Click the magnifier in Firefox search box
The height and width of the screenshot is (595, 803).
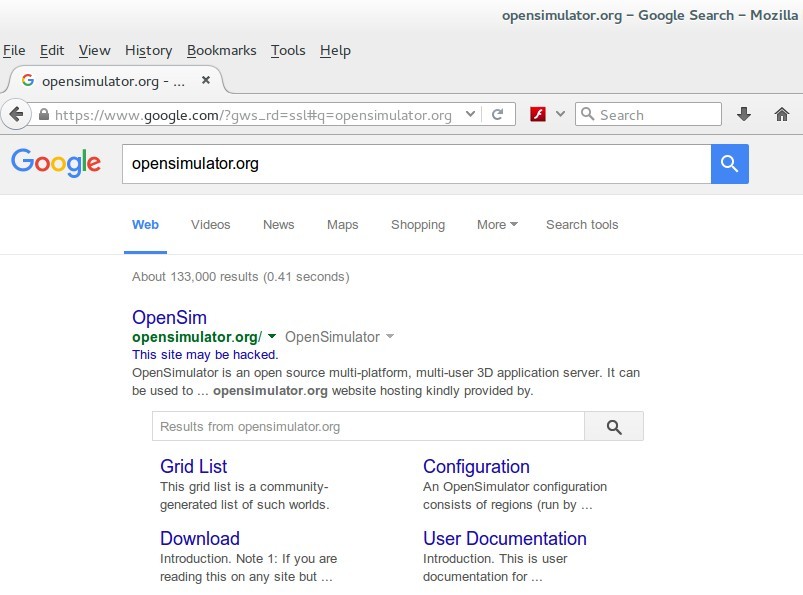(587, 114)
